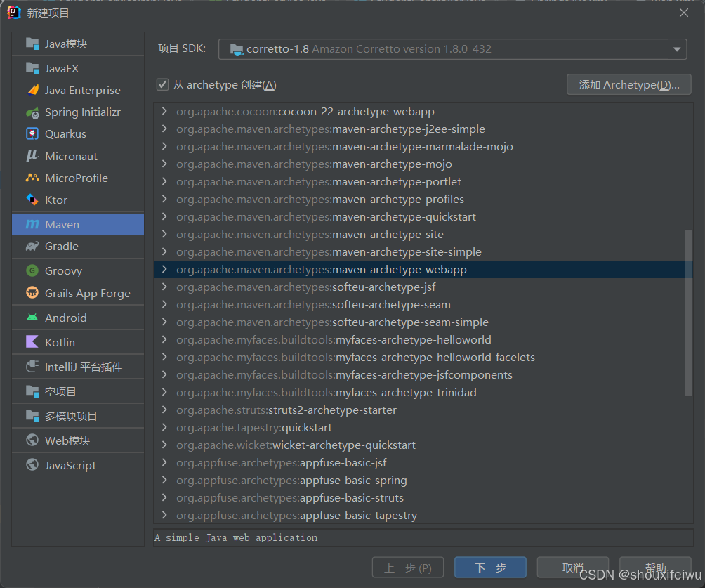Expand myfaces-archetype-helloworld chevron
The width and height of the screenshot is (705, 588).
(x=164, y=339)
